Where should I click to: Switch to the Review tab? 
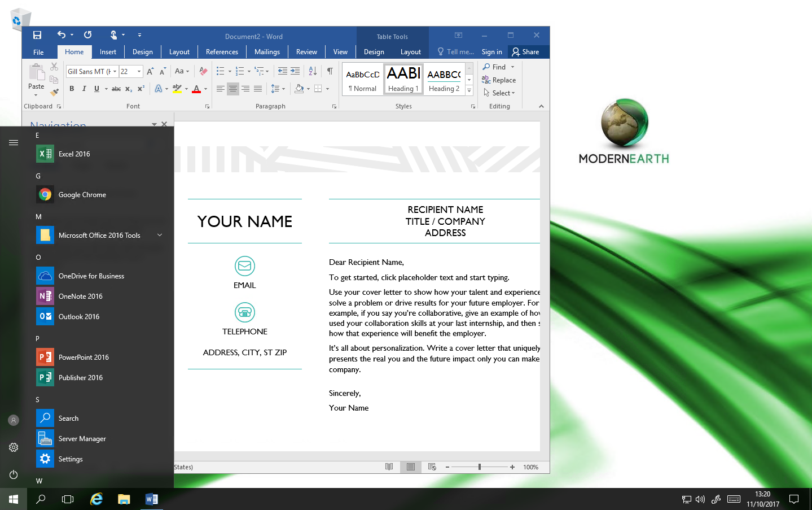coord(306,52)
